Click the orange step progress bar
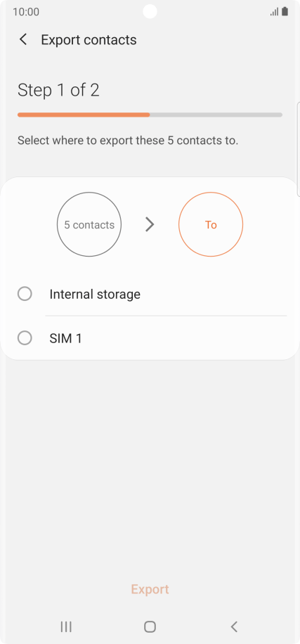The width and height of the screenshot is (300, 644). [84, 115]
